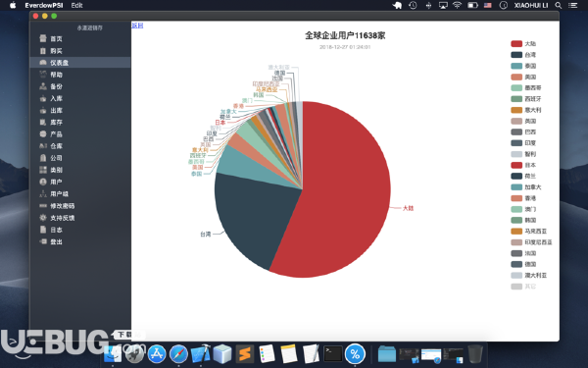
Task: Open the Edit menu
Action: [76, 5]
